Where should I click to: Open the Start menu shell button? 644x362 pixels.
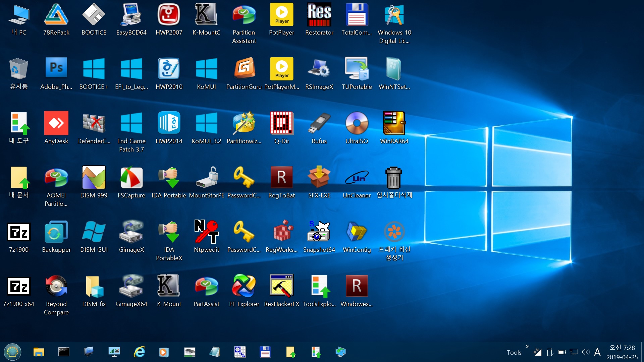(12, 352)
